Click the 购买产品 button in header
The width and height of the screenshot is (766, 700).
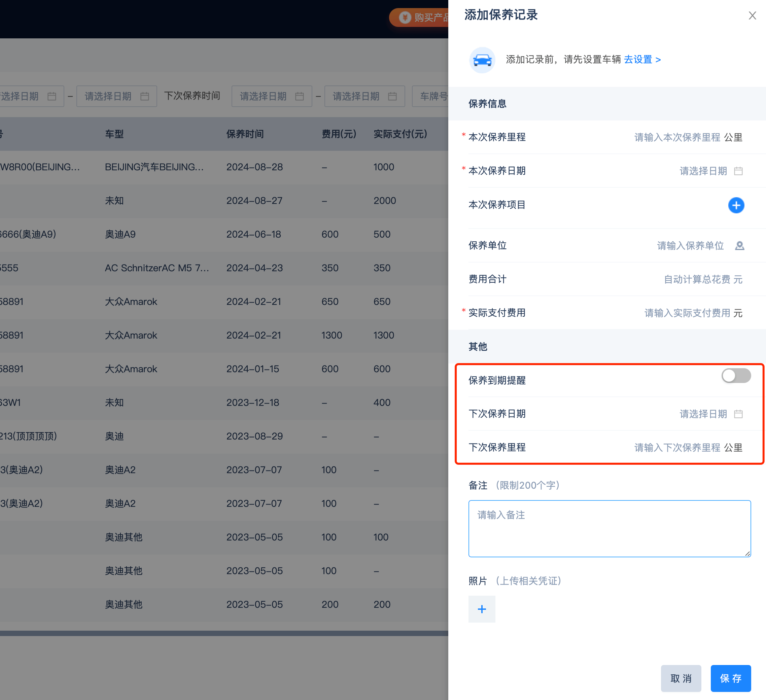419,17
